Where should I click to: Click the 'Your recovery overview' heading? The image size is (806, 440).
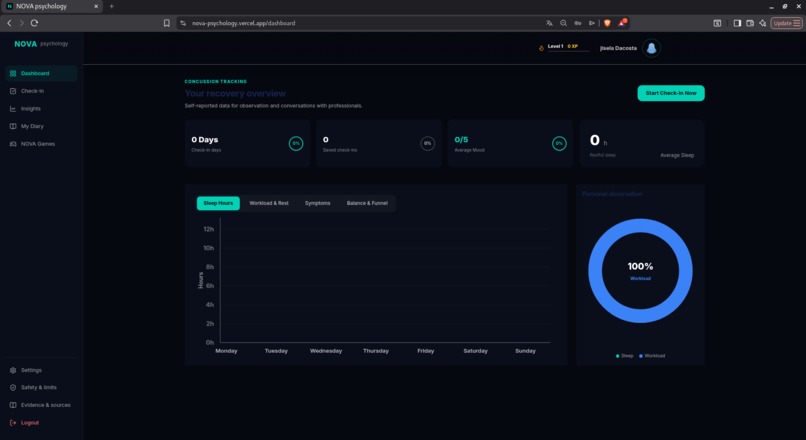point(235,94)
